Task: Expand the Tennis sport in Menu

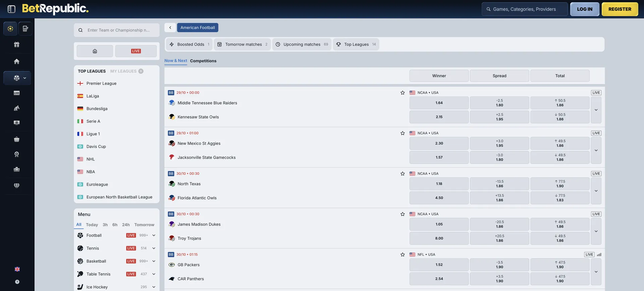Action: (154, 248)
